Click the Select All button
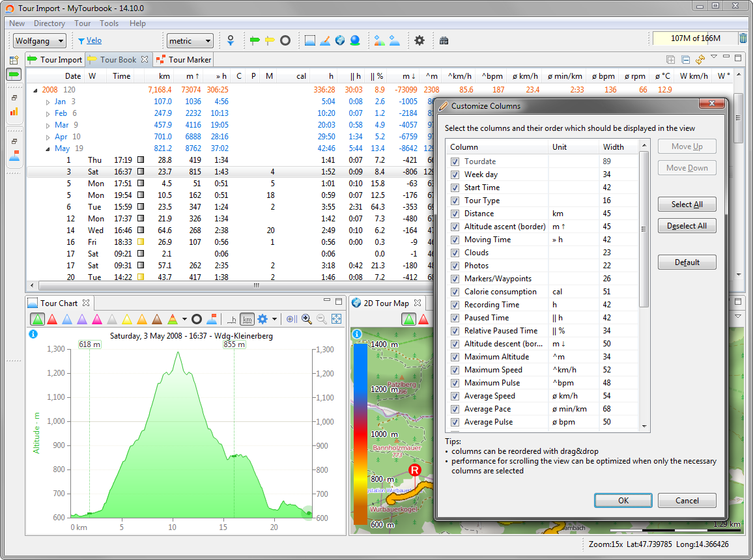 pyautogui.click(x=687, y=204)
